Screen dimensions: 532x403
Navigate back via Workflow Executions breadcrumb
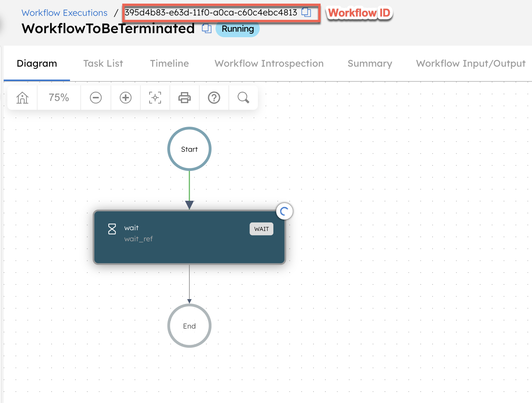point(64,12)
